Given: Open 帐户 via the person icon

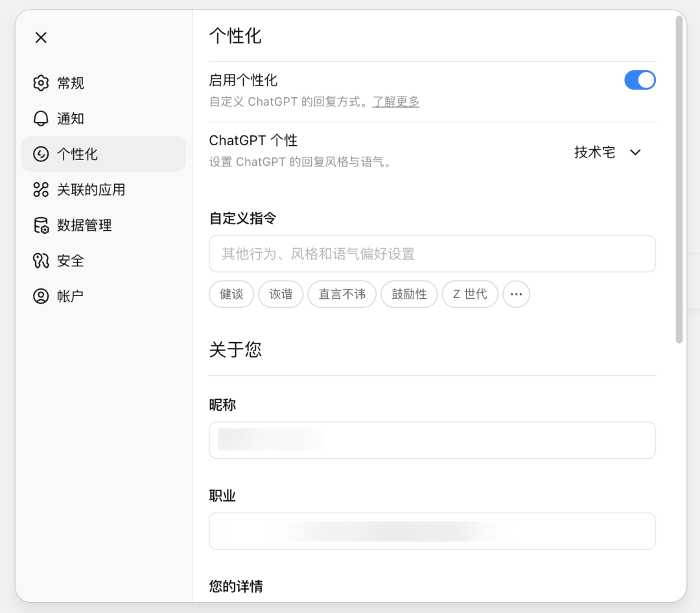Looking at the screenshot, I should point(40,296).
